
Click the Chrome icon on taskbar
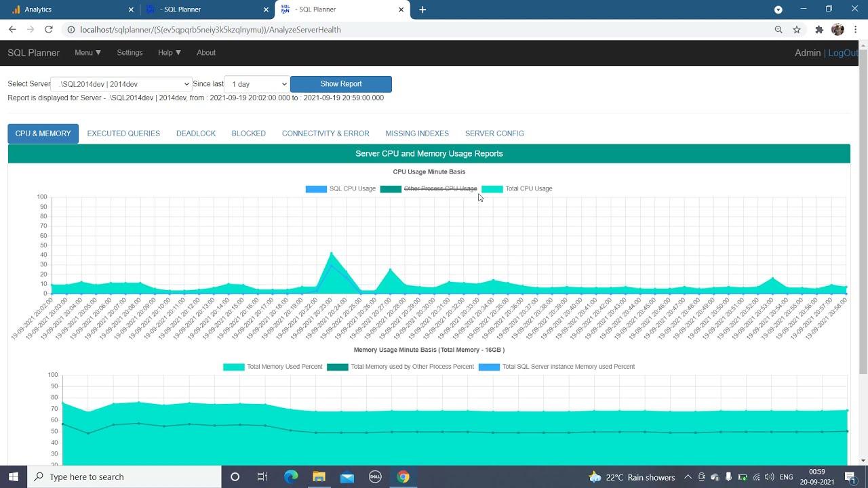(403, 477)
